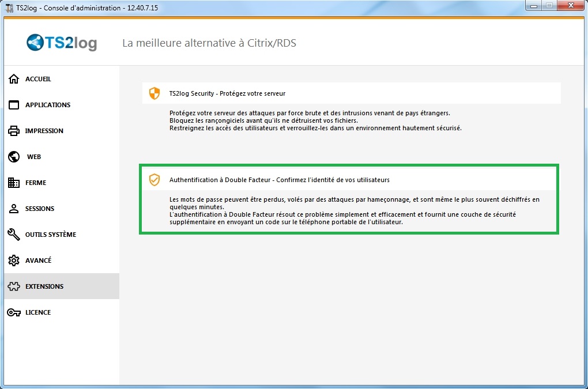
Task: Open the ACCUEIL menu entry
Action: (x=38, y=79)
